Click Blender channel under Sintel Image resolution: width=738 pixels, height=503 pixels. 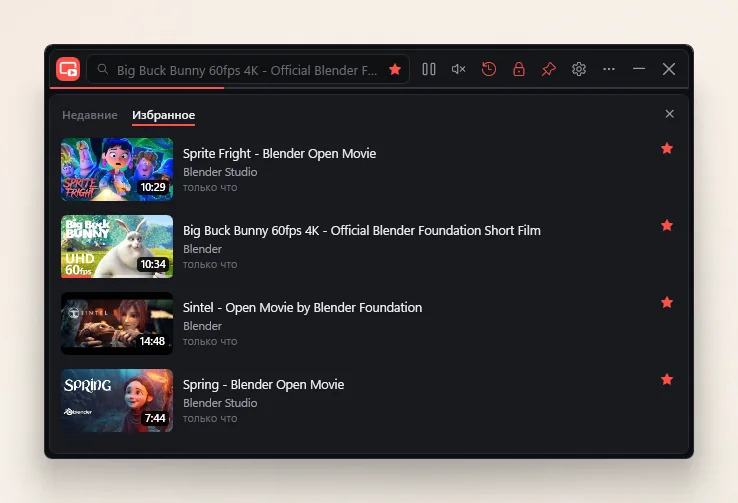point(202,326)
